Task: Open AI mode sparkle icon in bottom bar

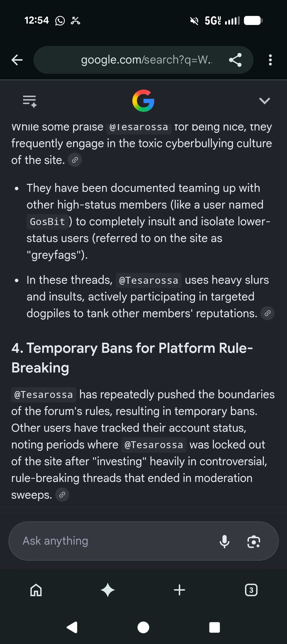Action: (108, 590)
